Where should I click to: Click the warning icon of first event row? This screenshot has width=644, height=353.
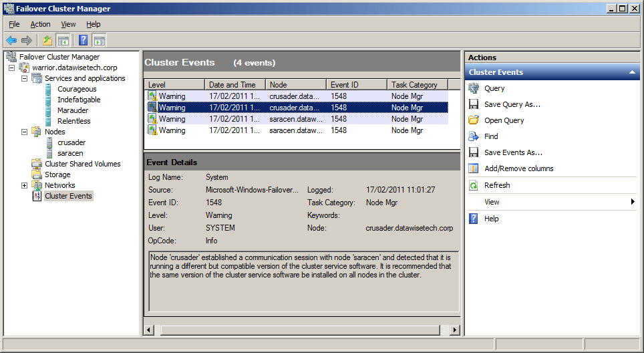(x=152, y=96)
